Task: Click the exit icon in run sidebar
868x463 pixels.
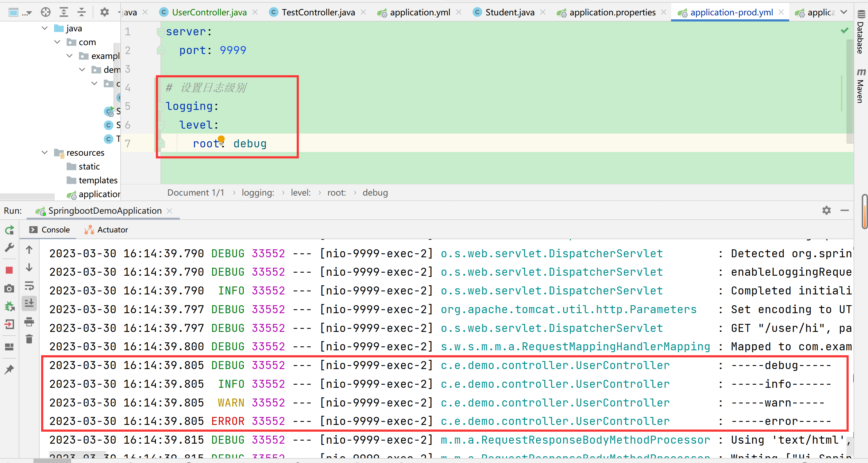Action: 10,325
